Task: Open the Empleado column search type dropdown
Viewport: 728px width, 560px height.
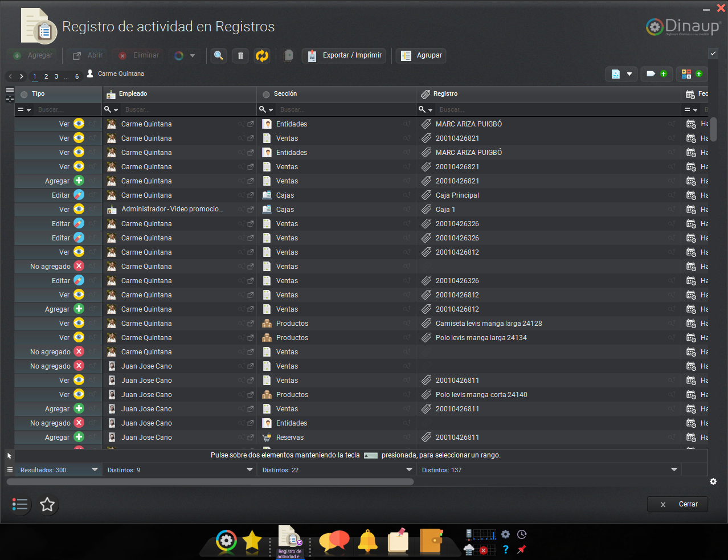Action: pos(111,109)
